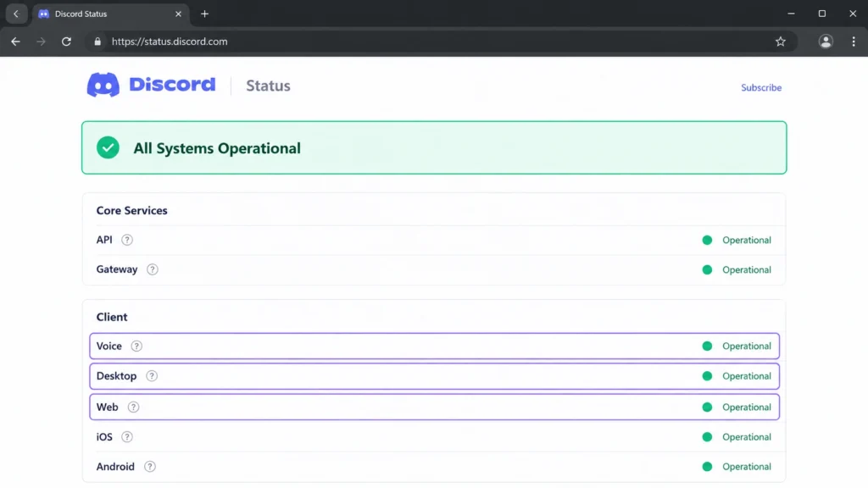Viewport: 868px width, 488px height.
Task: Click the Android row's Operational status
Action: click(737, 467)
